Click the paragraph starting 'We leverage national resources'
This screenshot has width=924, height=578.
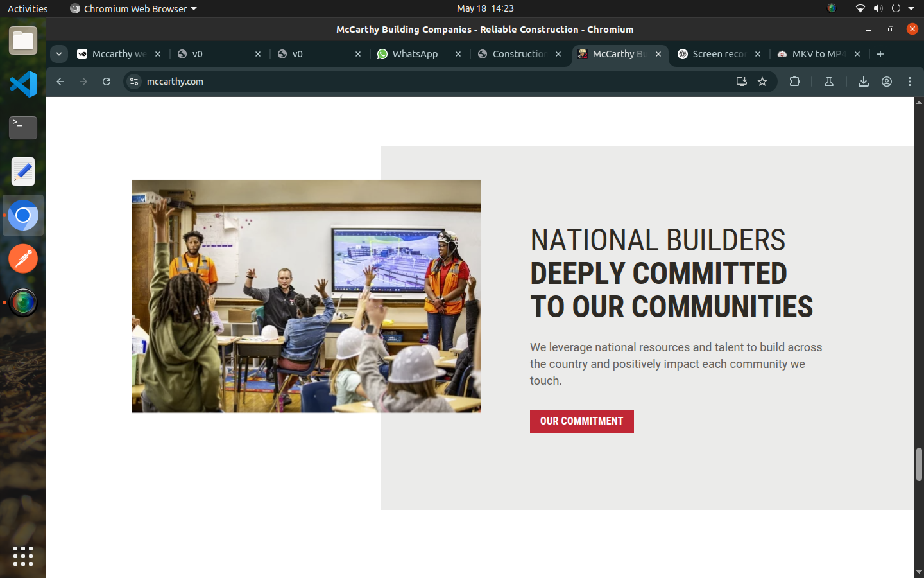click(x=676, y=363)
